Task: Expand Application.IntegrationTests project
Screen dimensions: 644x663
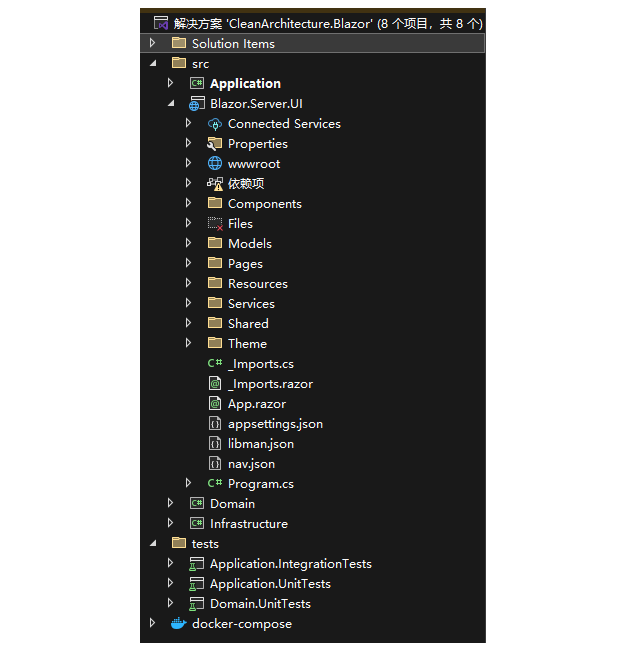Action: [170, 563]
